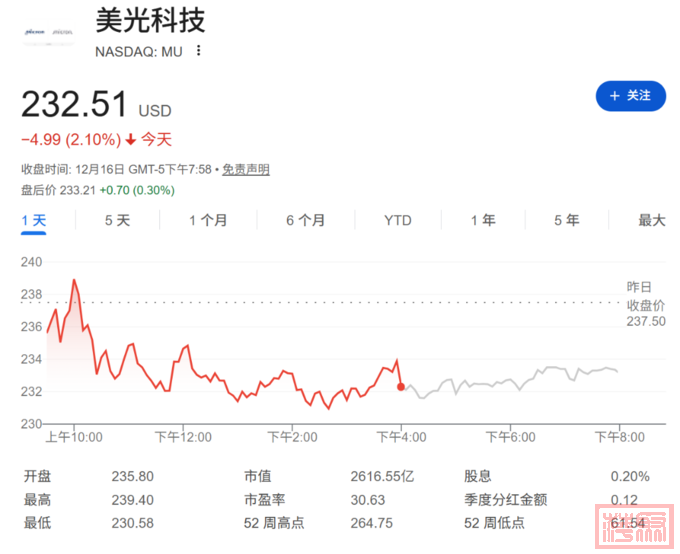
Task: Select the 6 个月 time range tab
Action: coord(305,220)
